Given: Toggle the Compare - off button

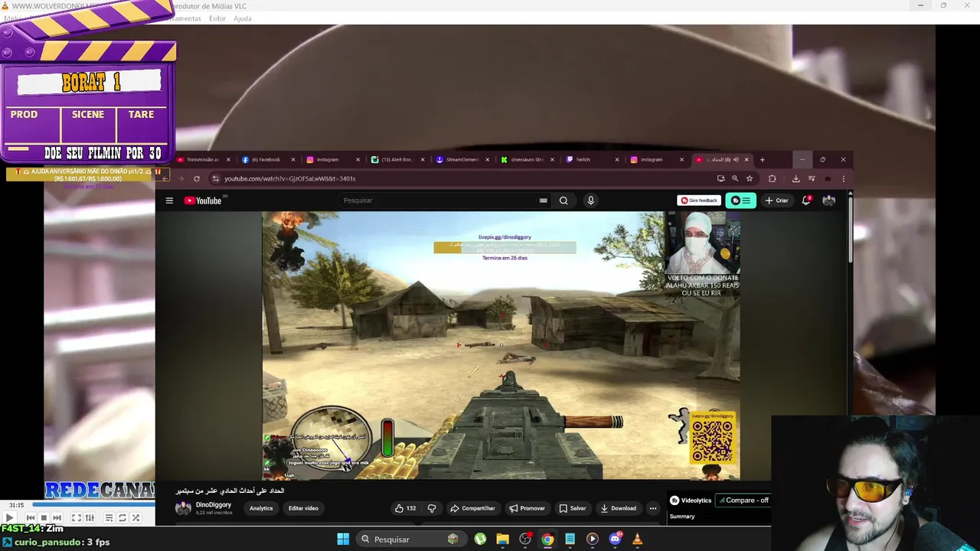Looking at the screenshot, I should (x=743, y=500).
